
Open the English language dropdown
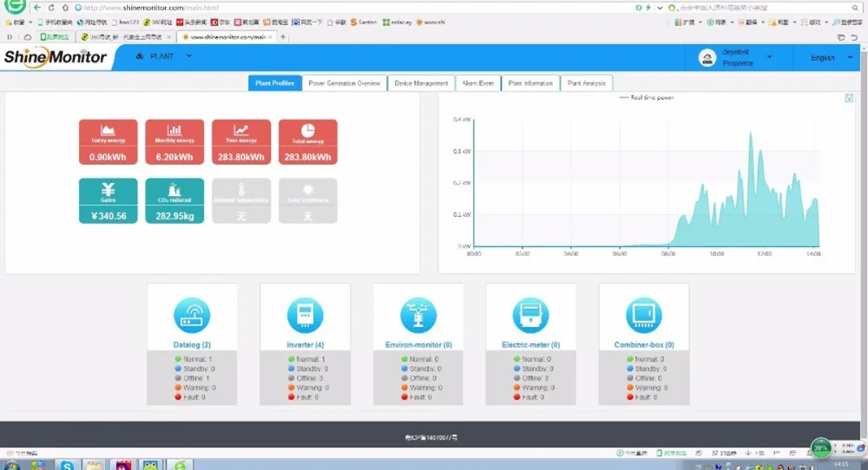pos(832,57)
